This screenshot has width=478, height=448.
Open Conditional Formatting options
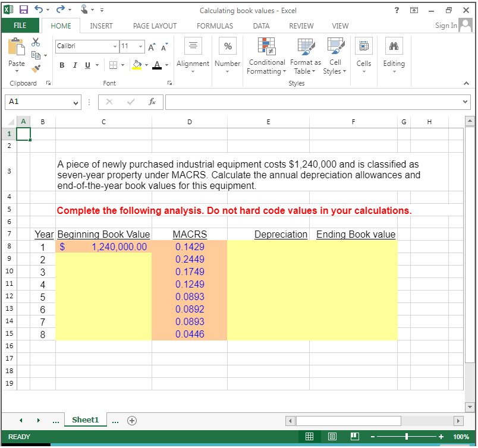(x=266, y=56)
